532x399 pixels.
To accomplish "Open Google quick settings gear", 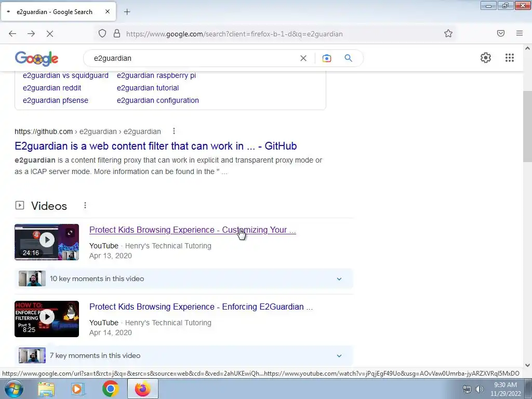I will click(x=486, y=58).
